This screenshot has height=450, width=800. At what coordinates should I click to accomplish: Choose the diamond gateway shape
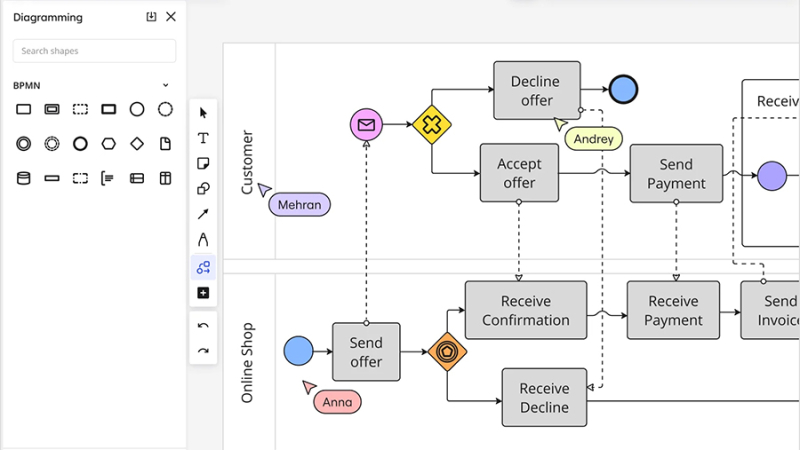tap(137, 143)
